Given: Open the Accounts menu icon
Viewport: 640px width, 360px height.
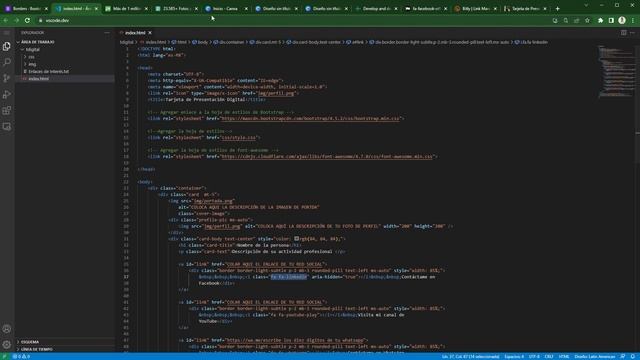Looking at the screenshot, I should [7, 329].
